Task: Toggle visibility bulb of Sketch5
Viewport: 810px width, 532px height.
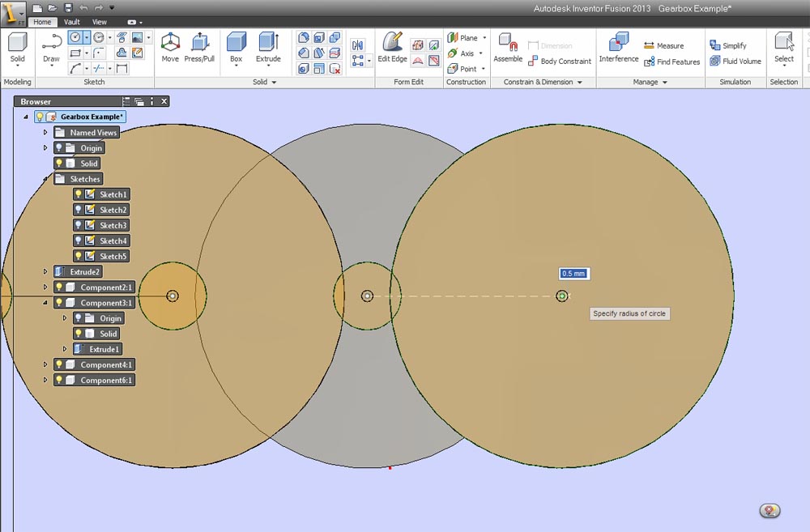Action: point(79,256)
